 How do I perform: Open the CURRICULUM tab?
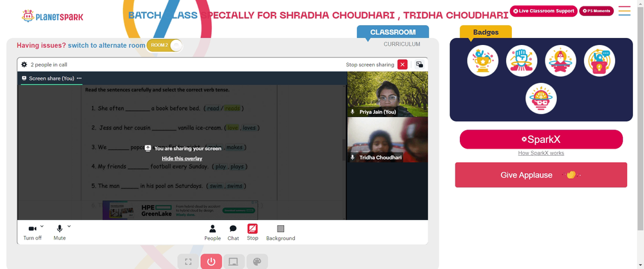click(x=402, y=44)
